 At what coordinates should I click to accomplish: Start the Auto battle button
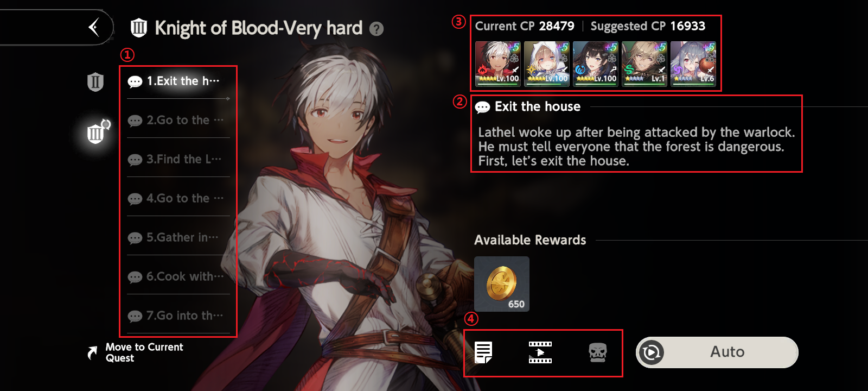click(x=717, y=352)
